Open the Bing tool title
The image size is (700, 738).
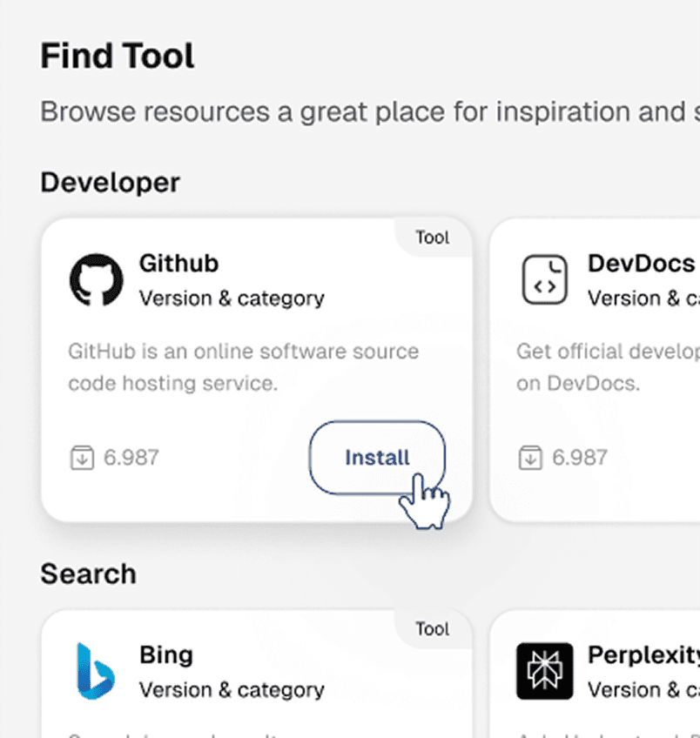pos(166,654)
